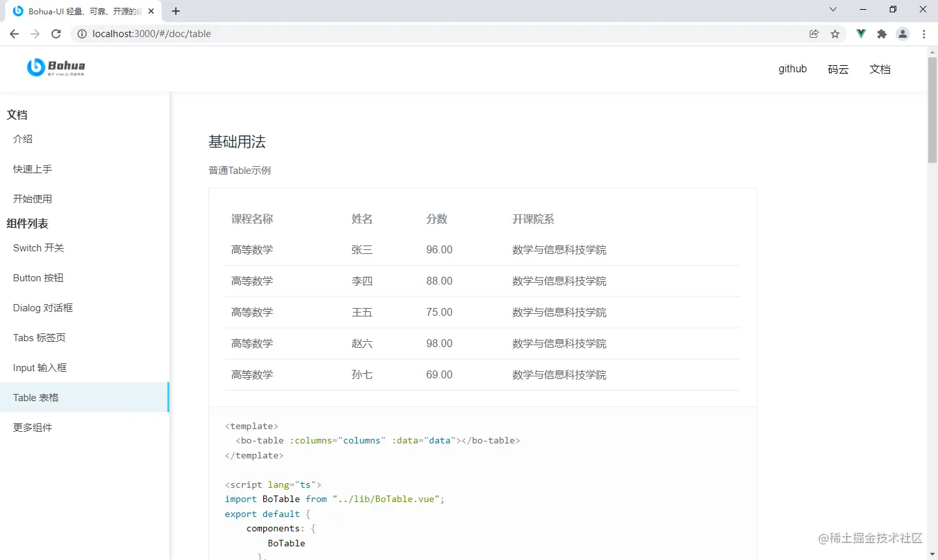938x560 pixels.
Task: Bookmark this page with the star icon
Action: pyautogui.click(x=835, y=34)
